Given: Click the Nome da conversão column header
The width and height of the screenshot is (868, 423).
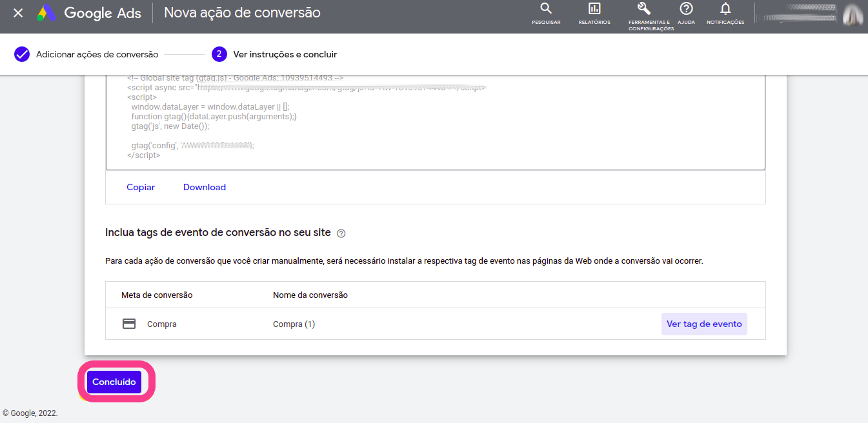Looking at the screenshot, I should coord(310,295).
